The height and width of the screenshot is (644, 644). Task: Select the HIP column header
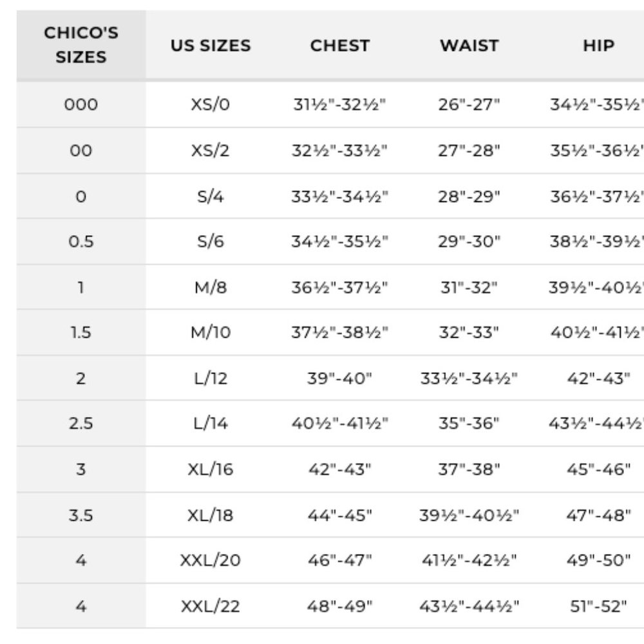click(599, 45)
